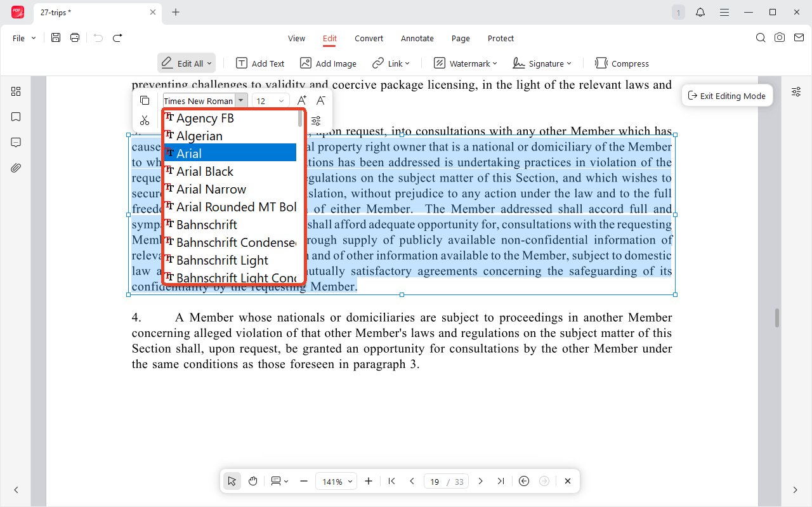This screenshot has height=507, width=812.
Task: Increase font size with A+ icon
Action: click(302, 100)
